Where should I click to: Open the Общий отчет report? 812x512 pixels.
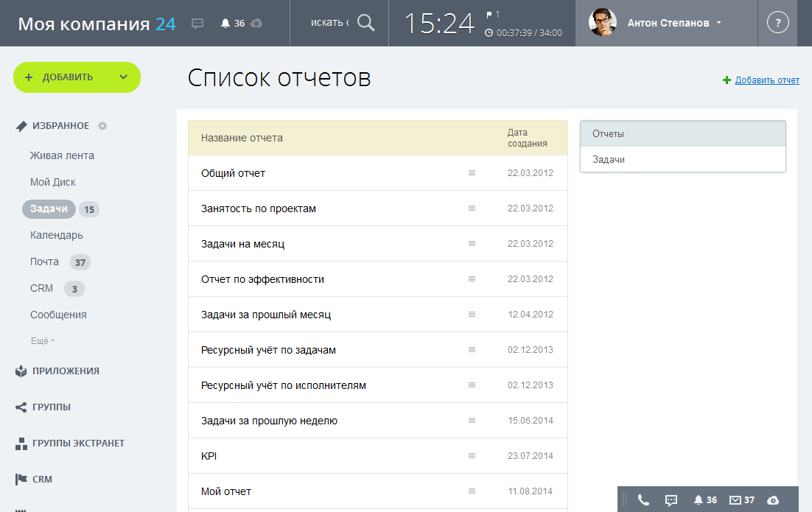(233, 173)
